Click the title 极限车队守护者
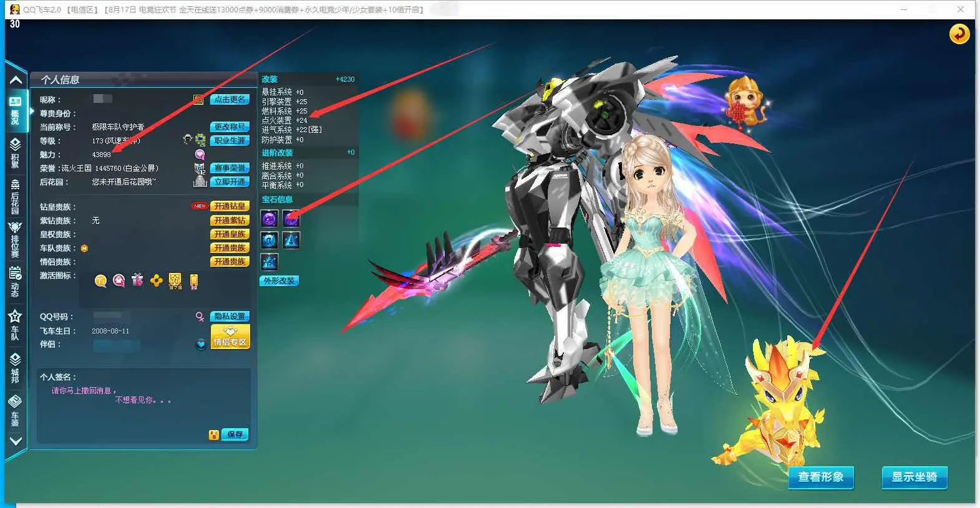Viewport: 980px width, 508px height. click(x=118, y=127)
